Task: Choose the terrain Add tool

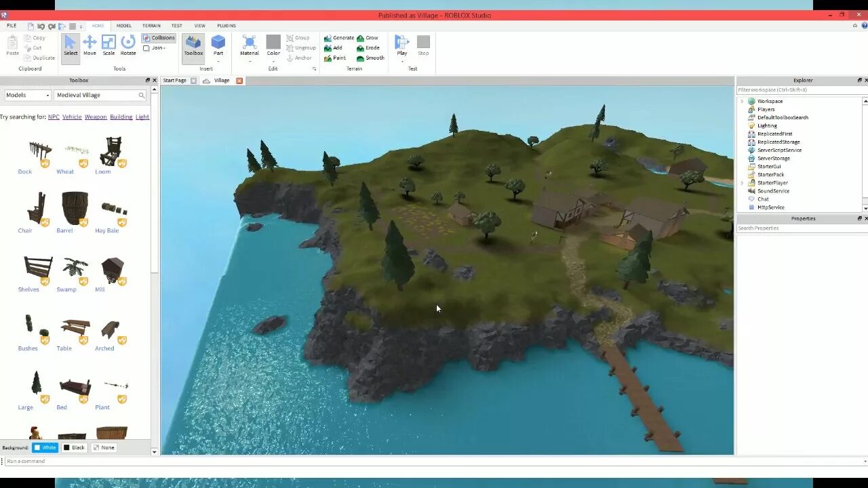Action: coord(333,48)
